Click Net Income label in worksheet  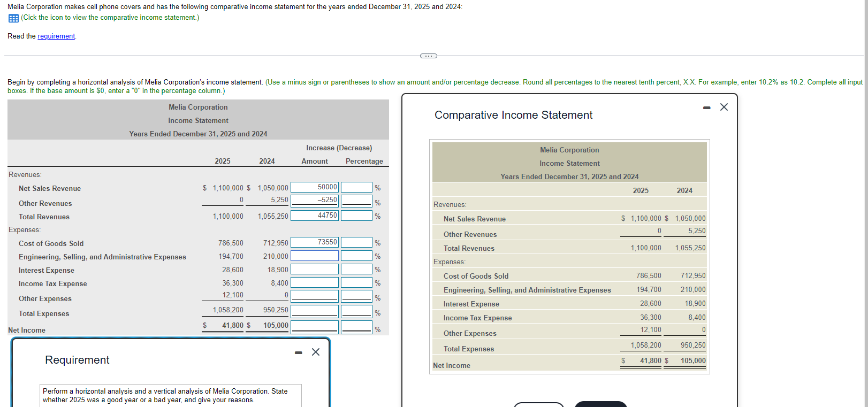coord(27,330)
